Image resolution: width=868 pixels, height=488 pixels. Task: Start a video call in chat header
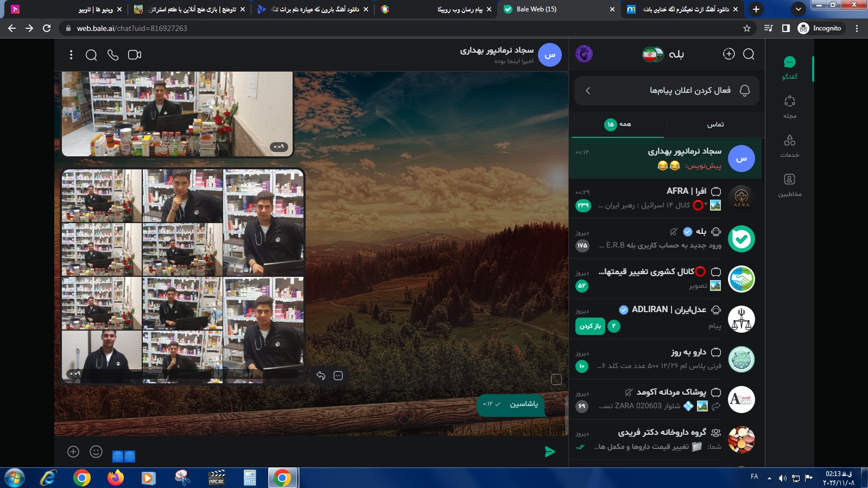[x=135, y=55]
